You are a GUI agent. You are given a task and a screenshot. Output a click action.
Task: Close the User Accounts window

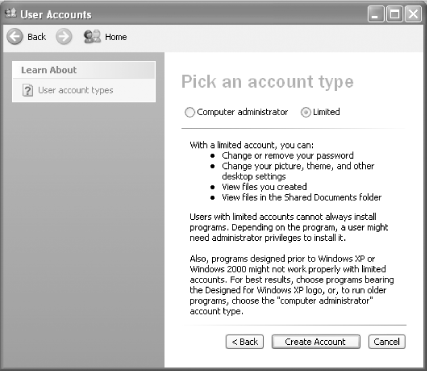(x=413, y=14)
